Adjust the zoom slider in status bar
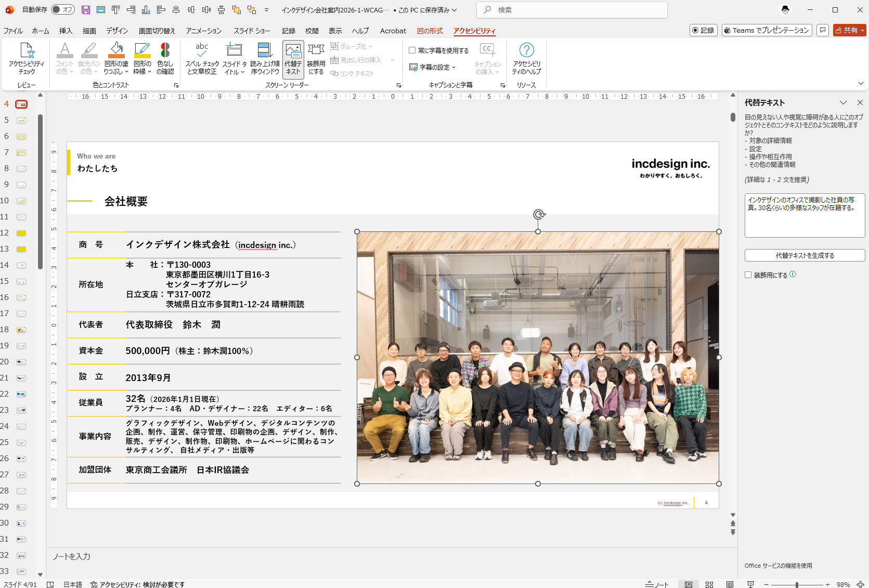 pyautogui.click(x=796, y=584)
